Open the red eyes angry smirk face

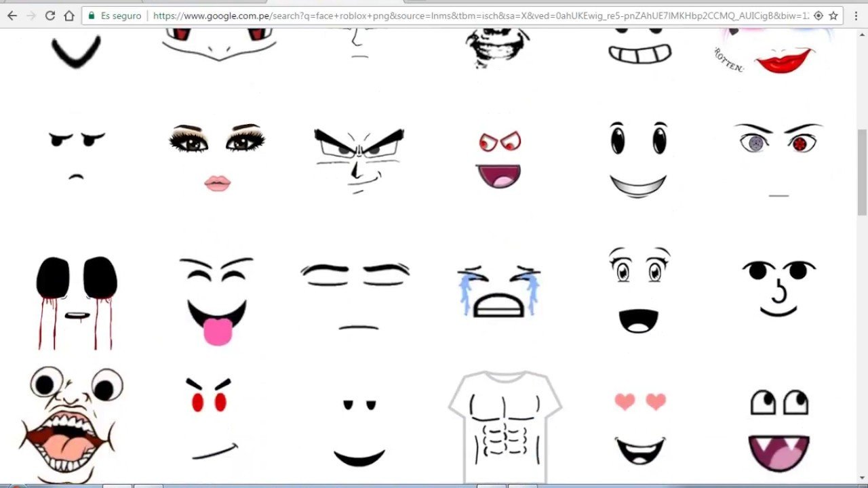(212, 419)
